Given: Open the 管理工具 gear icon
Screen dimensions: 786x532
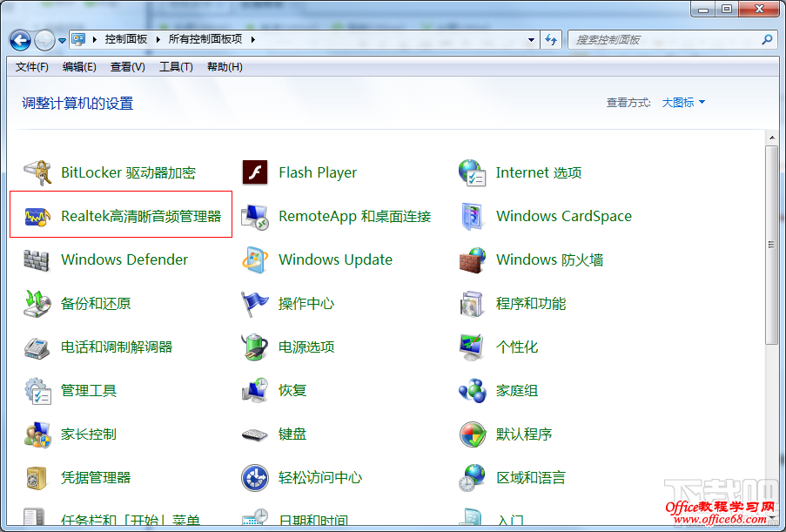Looking at the screenshot, I should (37, 391).
